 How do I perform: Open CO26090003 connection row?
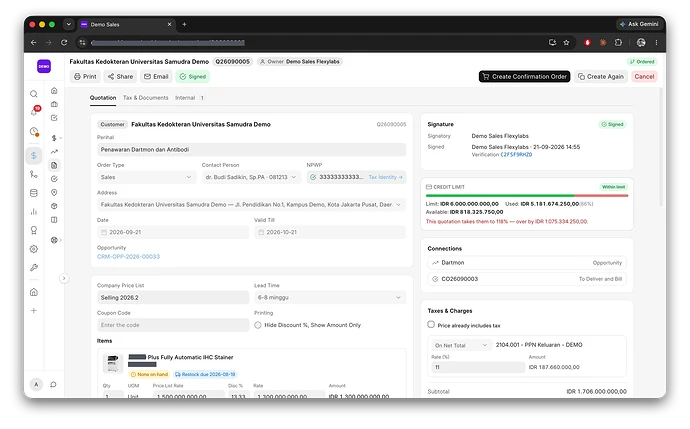(527, 279)
